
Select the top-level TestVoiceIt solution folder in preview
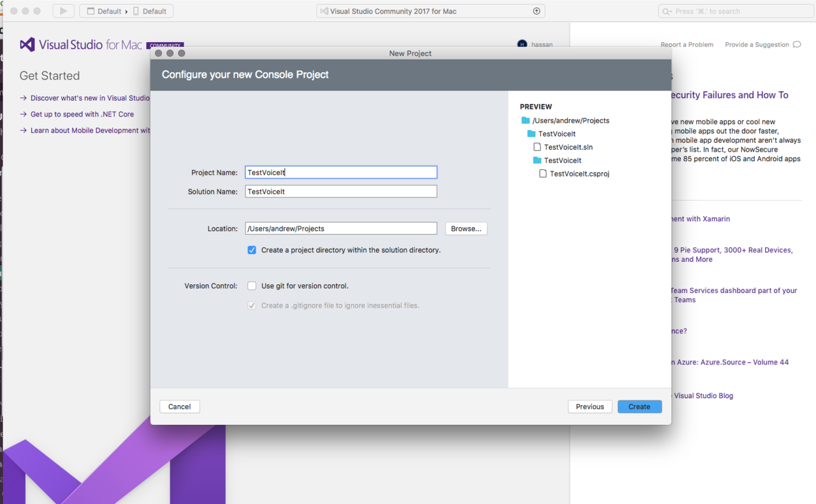click(556, 134)
